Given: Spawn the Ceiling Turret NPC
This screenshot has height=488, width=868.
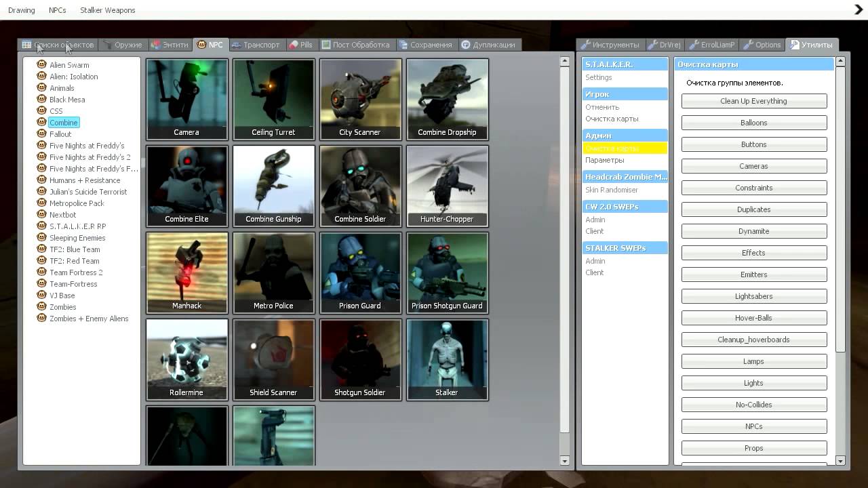Looking at the screenshot, I should point(273,99).
